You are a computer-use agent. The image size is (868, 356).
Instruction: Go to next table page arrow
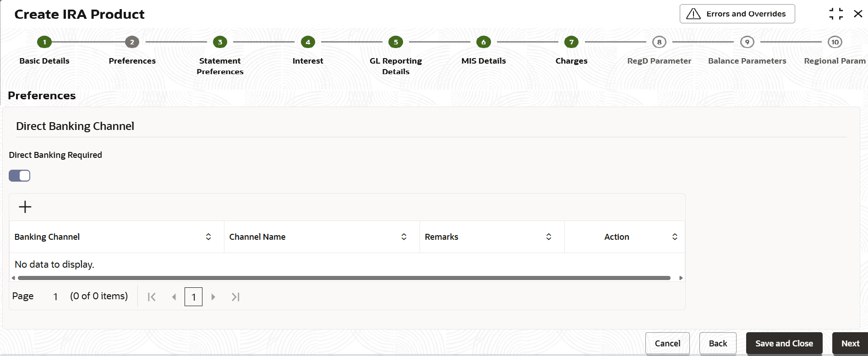pos(213,297)
